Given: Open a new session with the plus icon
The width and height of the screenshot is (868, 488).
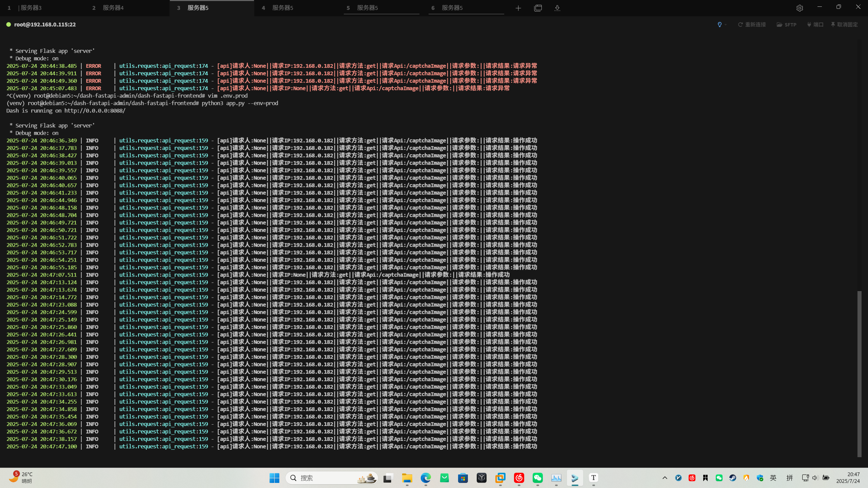Looking at the screenshot, I should click(518, 8).
